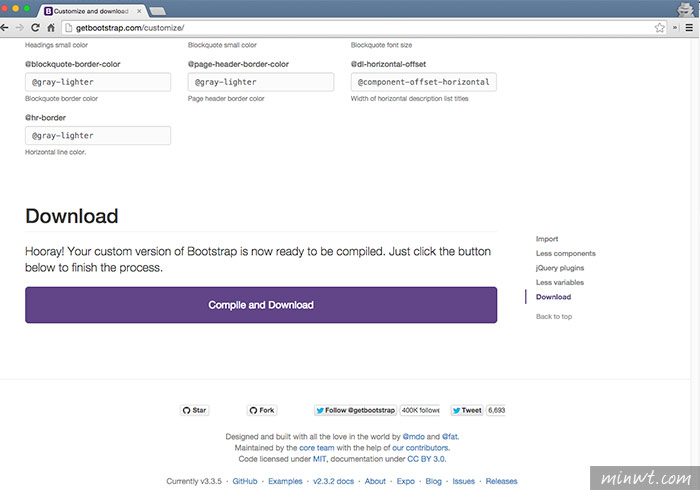Screen dimensions: 700x490
Task: Jump to jQuery plugins in sidebar
Action: click(x=560, y=268)
